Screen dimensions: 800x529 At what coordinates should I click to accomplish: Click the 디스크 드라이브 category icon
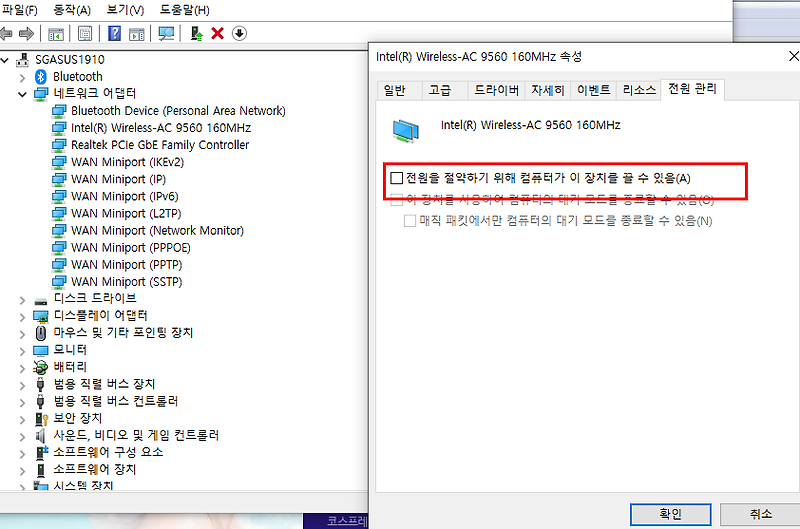(41, 300)
